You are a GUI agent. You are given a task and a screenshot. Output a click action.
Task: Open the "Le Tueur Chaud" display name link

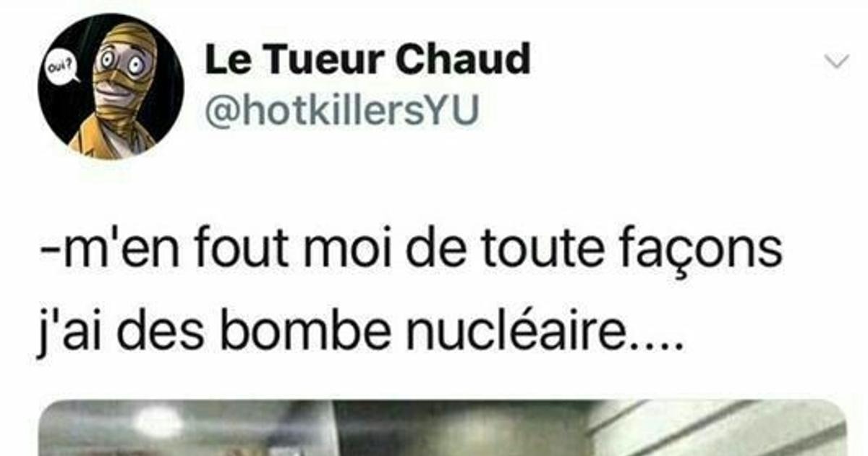(x=367, y=60)
